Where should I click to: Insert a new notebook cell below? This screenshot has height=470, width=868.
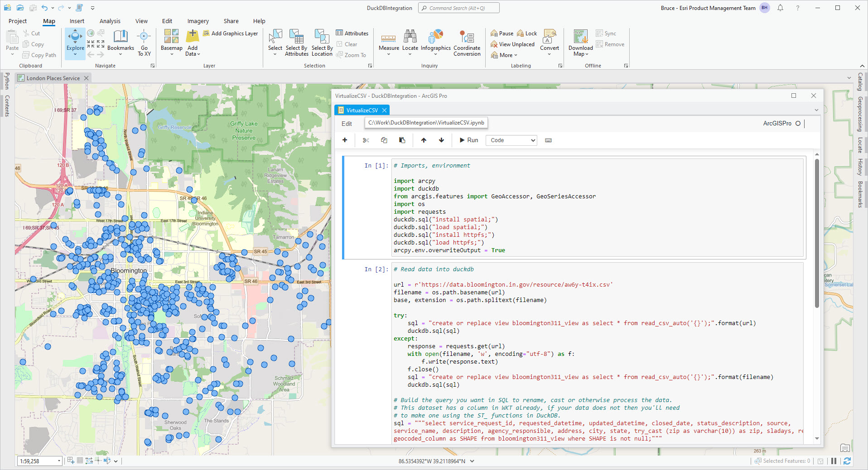point(345,140)
